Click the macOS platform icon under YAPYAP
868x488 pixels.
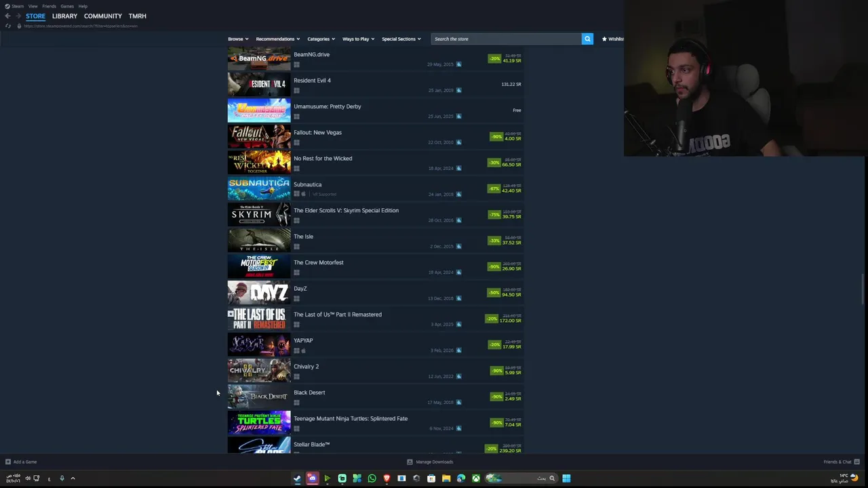pyautogui.click(x=303, y=350)
